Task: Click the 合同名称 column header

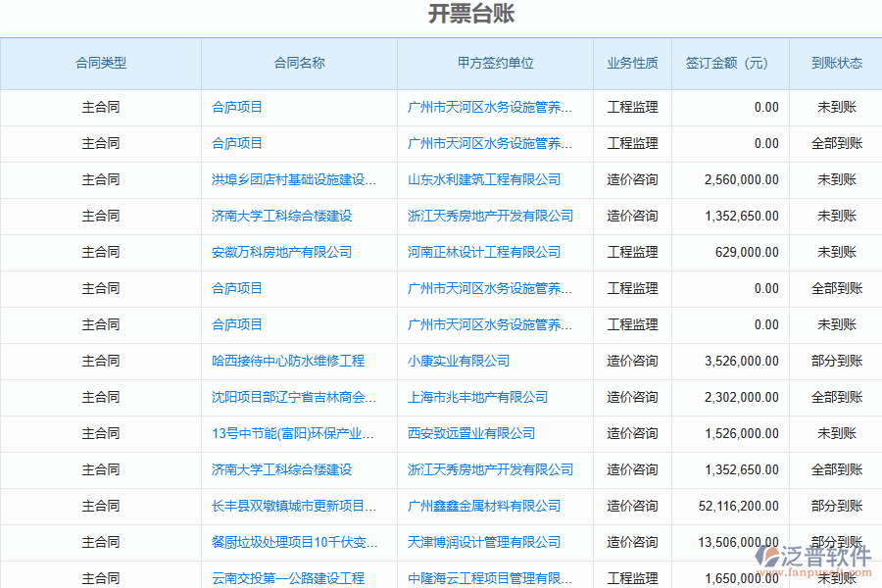Action: [x=299, y=63]
